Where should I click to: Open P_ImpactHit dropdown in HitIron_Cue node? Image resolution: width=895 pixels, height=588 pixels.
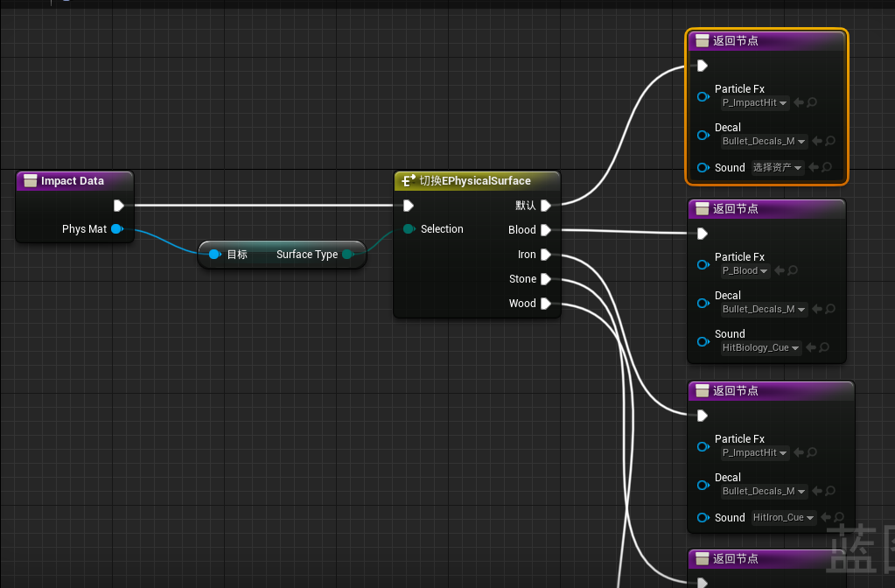click(x=755, y=452)
